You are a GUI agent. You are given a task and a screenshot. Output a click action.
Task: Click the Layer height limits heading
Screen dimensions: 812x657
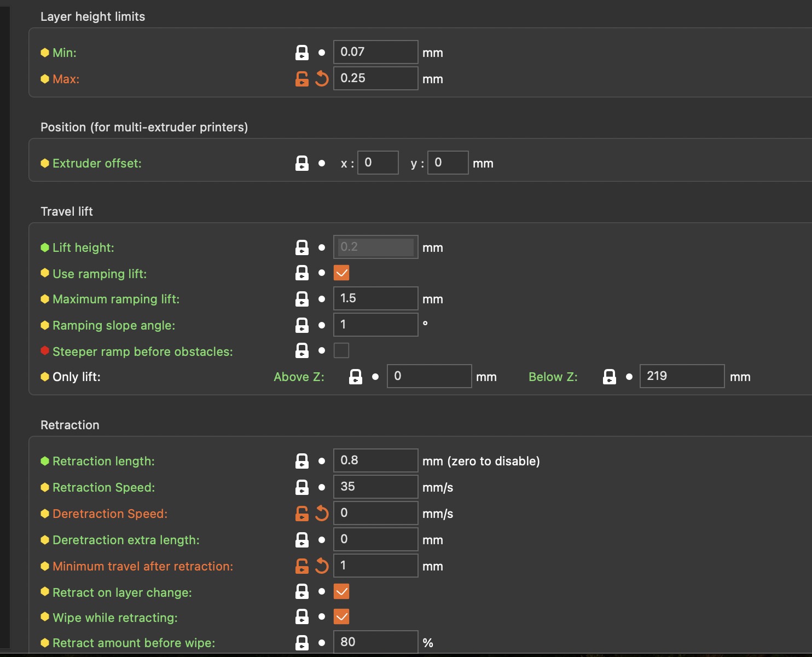point(93,16)
